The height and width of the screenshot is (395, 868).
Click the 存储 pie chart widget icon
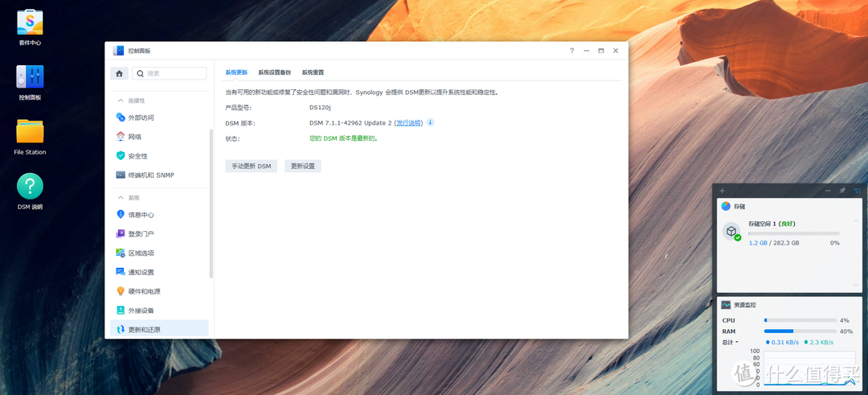point(726,206)
